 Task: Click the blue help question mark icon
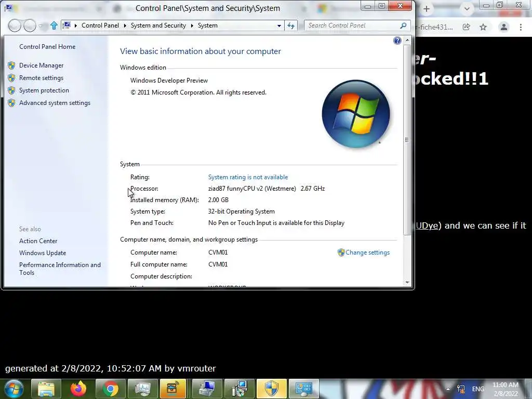pyautogui.click(x=397, y=41)
